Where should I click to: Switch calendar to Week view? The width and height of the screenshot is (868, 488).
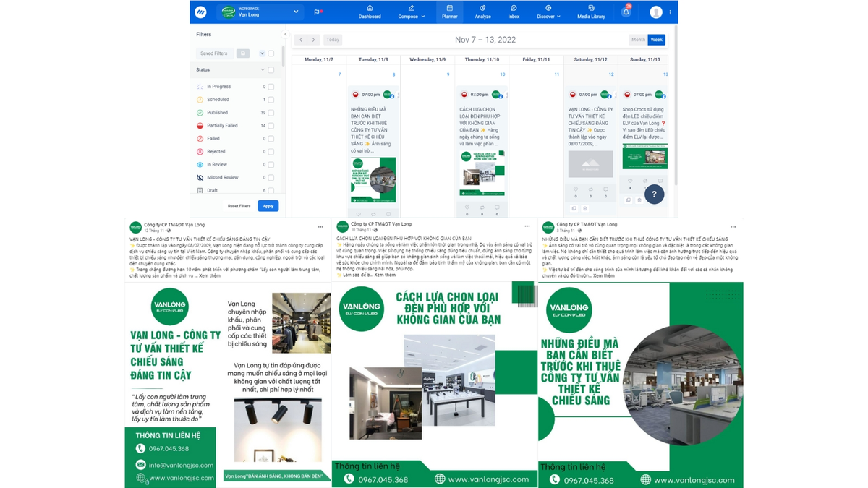(x=656, y=40)
